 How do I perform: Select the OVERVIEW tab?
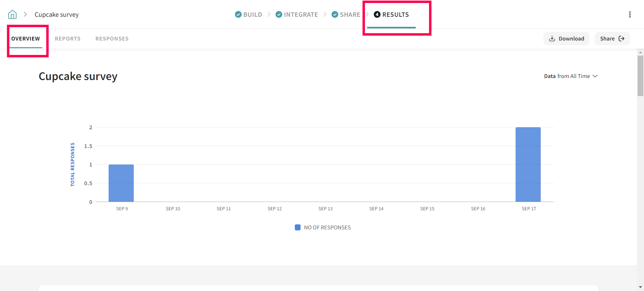[25, 39]
